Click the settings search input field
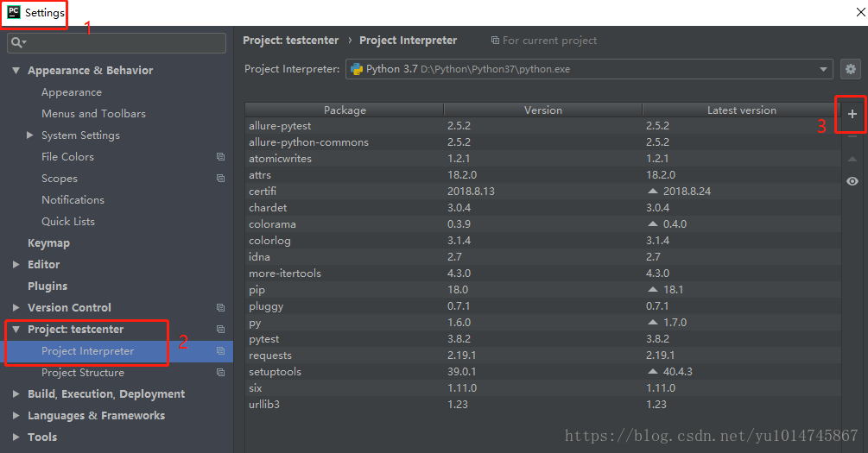Screen dimensions: 868x453 pos(117,42)
